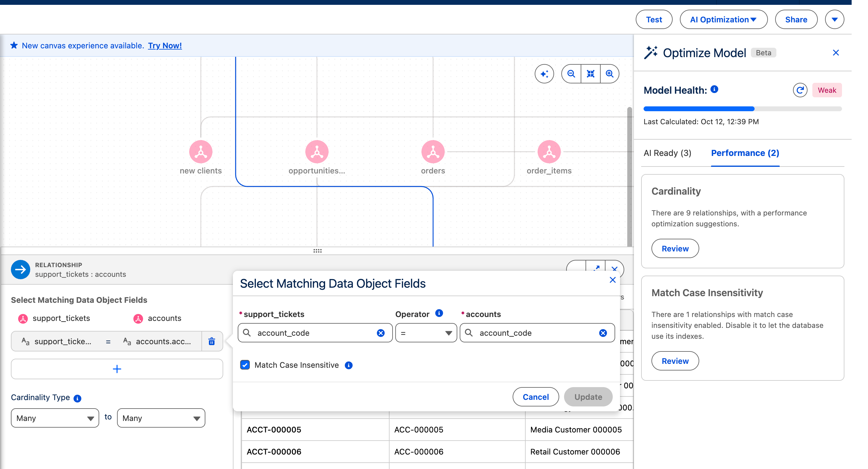
Task: Click the Update button
Action: click(x=588, y=397)
